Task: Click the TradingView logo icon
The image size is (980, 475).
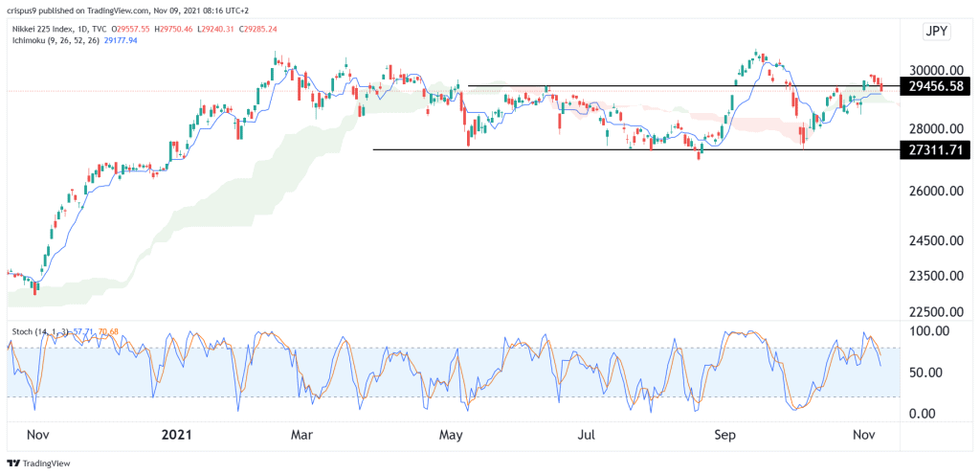Action: coord(13,464)
